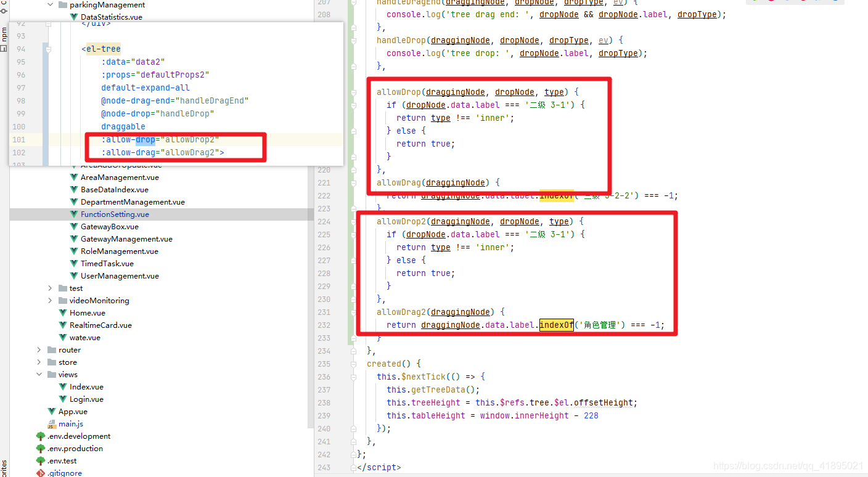Click the draggable attribute on line 100
This screenshot has height=477, width=868.
pyautogui.click(x=123, y=126)
